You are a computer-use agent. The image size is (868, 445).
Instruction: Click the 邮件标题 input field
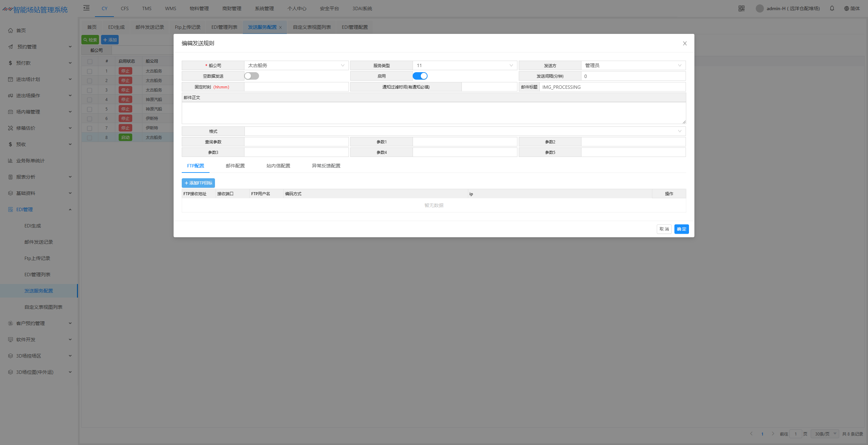coord(612,87)
